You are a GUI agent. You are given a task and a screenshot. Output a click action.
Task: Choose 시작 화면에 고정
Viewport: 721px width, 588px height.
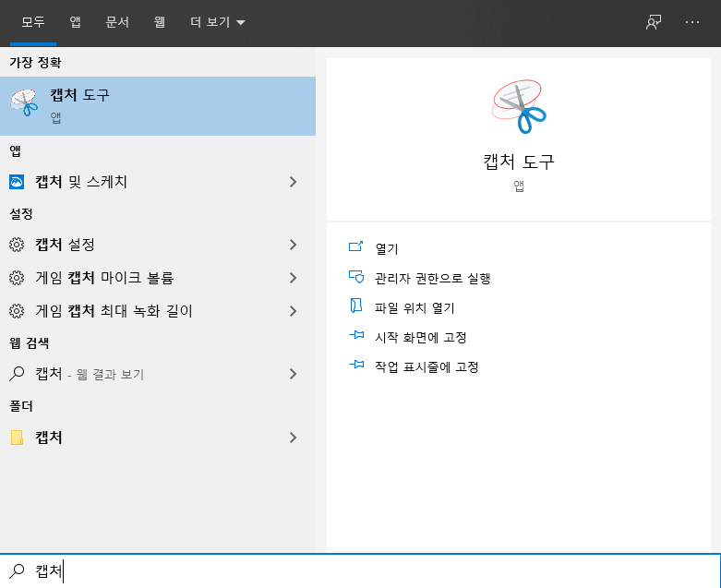click(x=421, y=338)
